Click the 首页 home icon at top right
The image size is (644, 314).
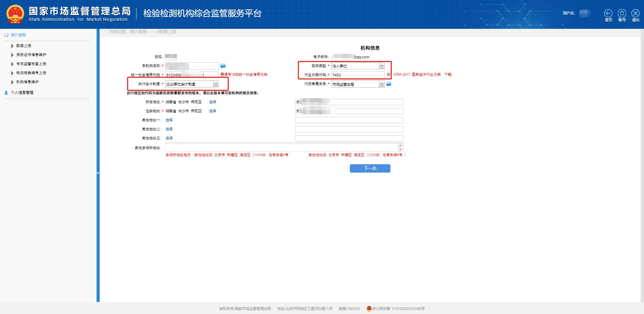(x=608, y=13)
